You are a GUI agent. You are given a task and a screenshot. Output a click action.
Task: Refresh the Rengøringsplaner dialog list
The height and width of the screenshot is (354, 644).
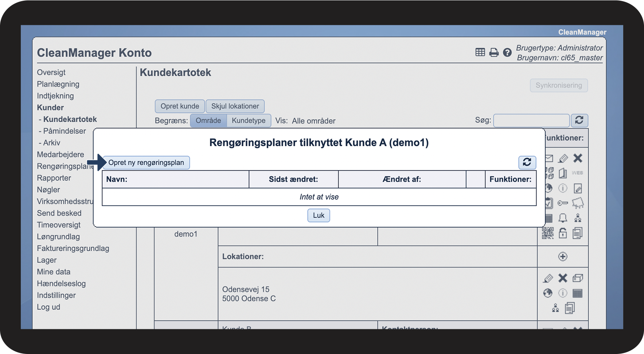click(x=527, y=162)
